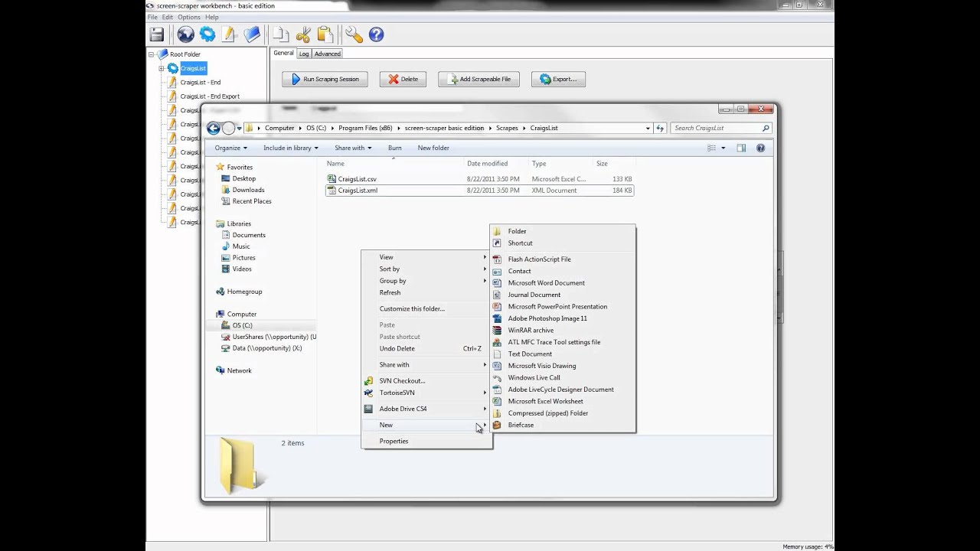Click the Export... button
The height and width of the screenshot is (551, 980).
pyautogui.click(x=558, y=79)
